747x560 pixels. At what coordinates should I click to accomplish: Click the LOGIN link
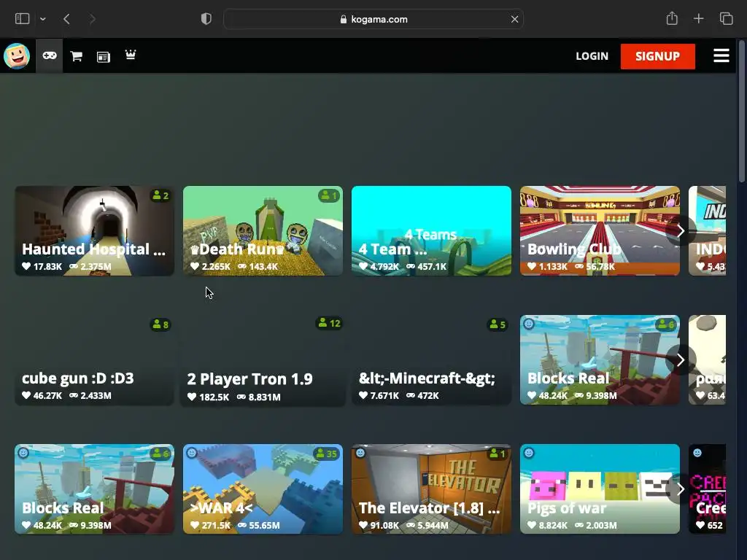[592, 56]
